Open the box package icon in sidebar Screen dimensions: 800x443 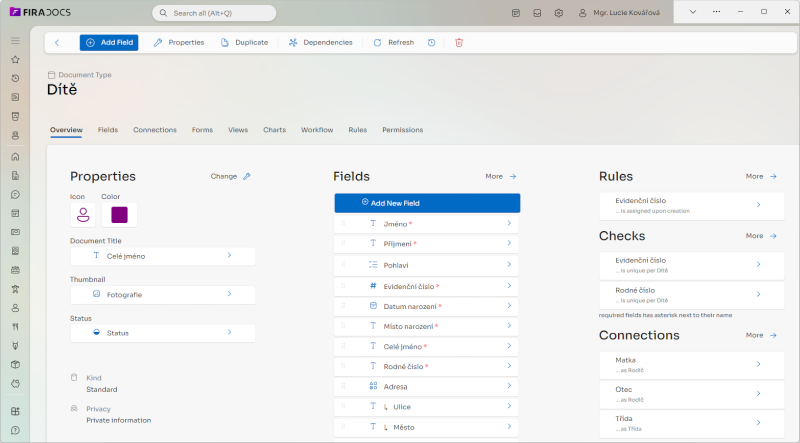(15, 364)
